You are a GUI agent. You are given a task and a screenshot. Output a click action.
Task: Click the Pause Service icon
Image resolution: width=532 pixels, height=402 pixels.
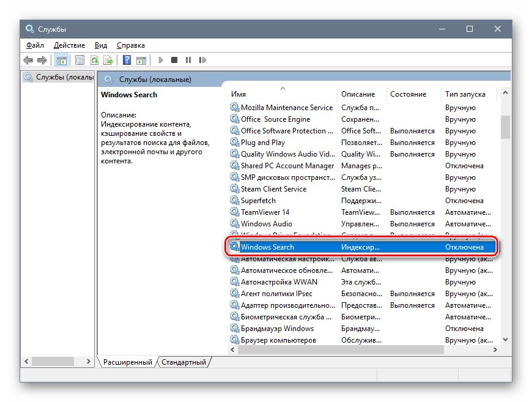tap(188, 60)
